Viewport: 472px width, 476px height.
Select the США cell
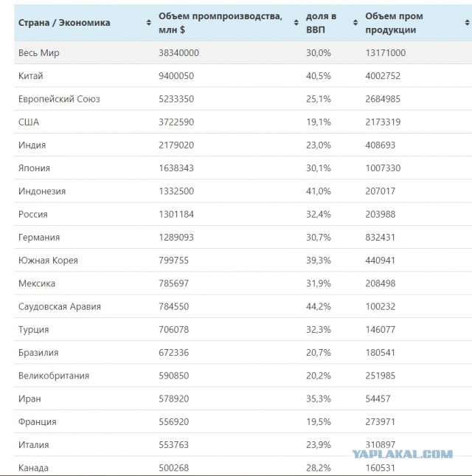pyautogui.click(x=29, y=122)
